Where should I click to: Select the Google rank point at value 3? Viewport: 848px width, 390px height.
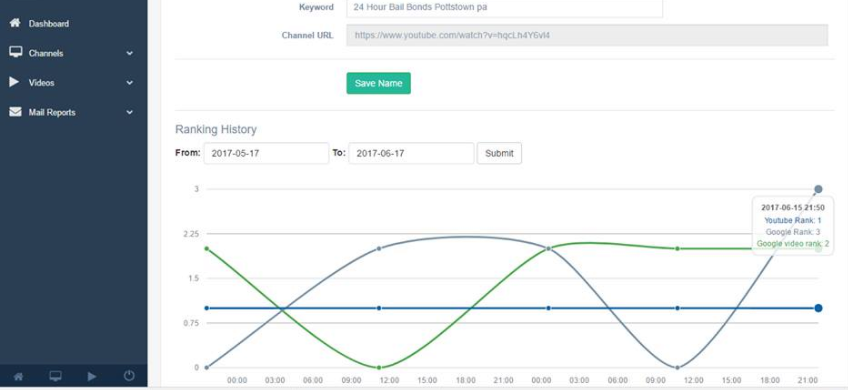[818, 189]
